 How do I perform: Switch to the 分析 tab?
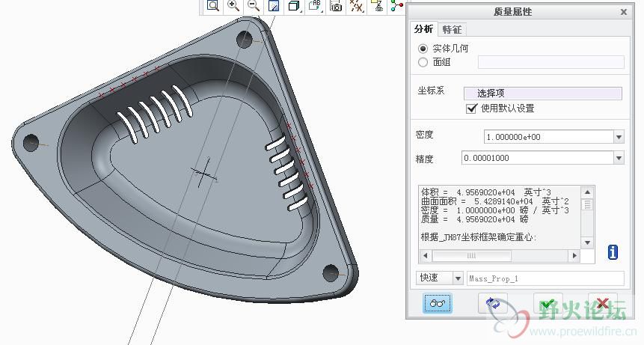click(x=423, y=29)
